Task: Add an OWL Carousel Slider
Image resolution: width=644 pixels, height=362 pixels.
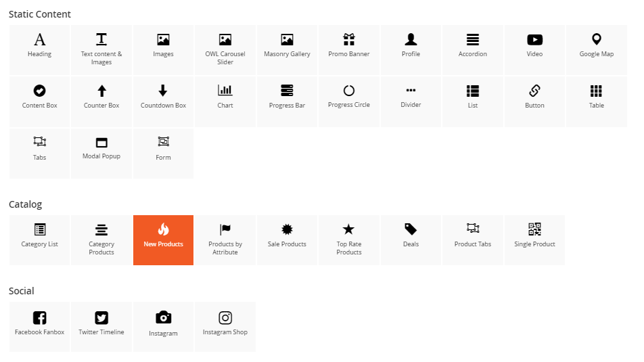Action: pyautogui.click(x=225, y=49)
